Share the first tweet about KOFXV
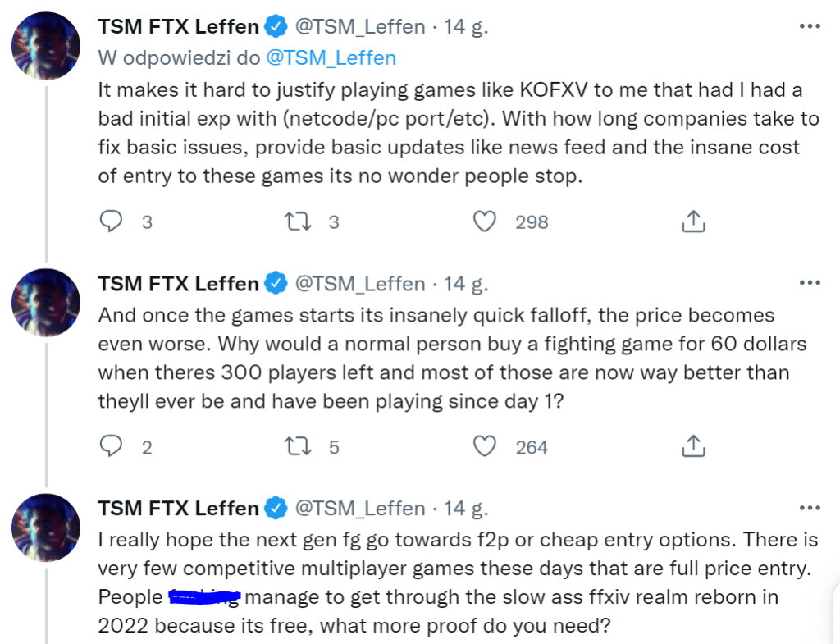This screenshot has width=840, height=644. click(x=693, y=222)
